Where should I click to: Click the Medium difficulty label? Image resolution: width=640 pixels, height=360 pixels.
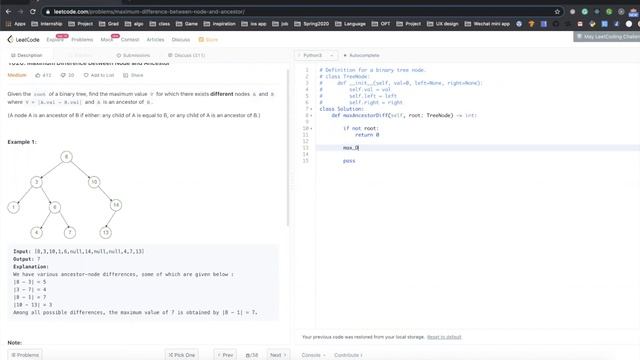click(x=17, y=75)
